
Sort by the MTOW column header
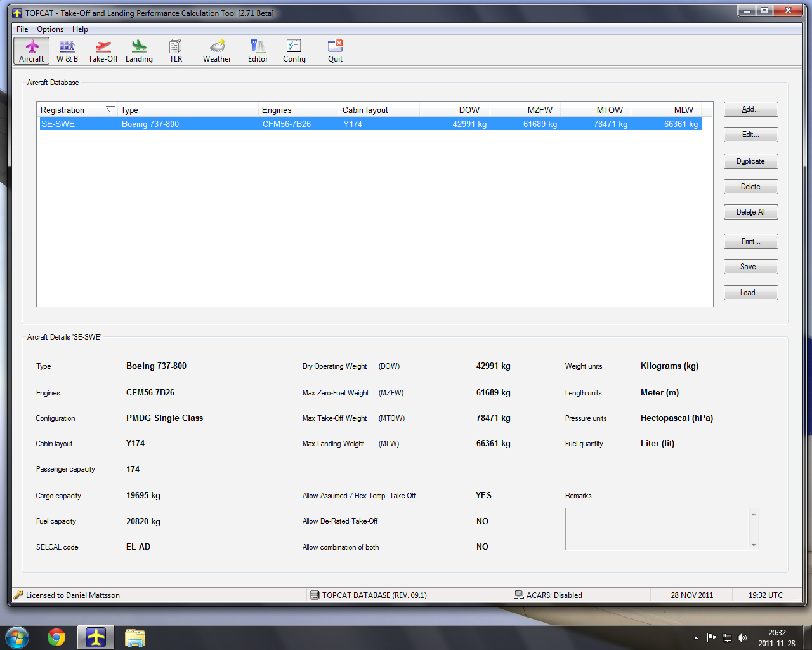click(596, 110)
